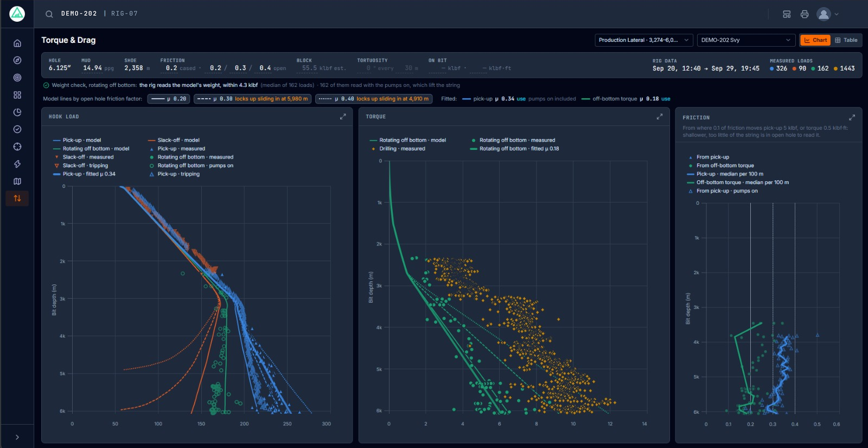Click 'use' for fitted pick-up μ 0.34

coord(521,99)
